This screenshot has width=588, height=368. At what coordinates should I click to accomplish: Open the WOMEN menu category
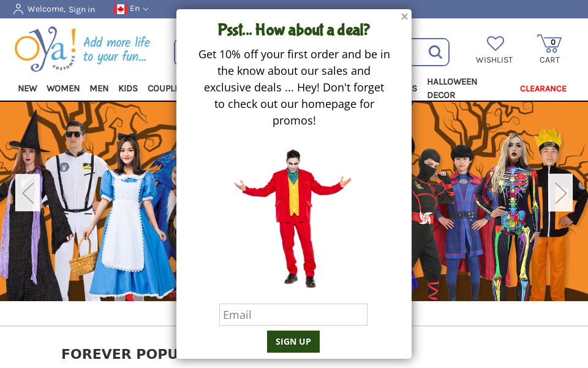(63, 88)
